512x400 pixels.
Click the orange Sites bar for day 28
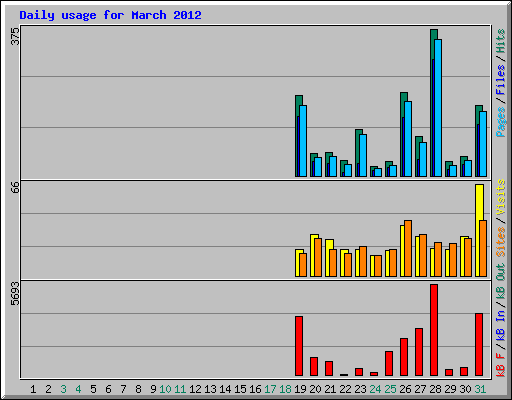click(x=438, y=260)
